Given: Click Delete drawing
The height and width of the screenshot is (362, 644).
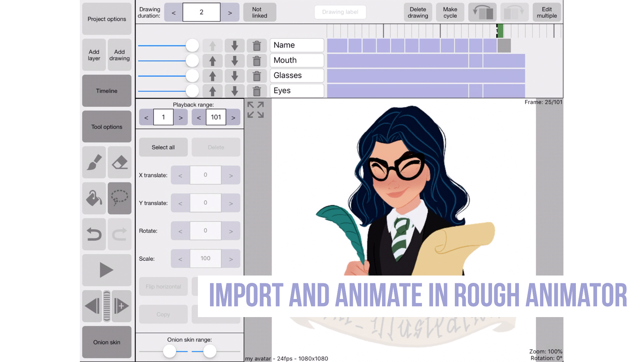Looking at the screenshot, I should pyautogui.click(x=418, y=12).
